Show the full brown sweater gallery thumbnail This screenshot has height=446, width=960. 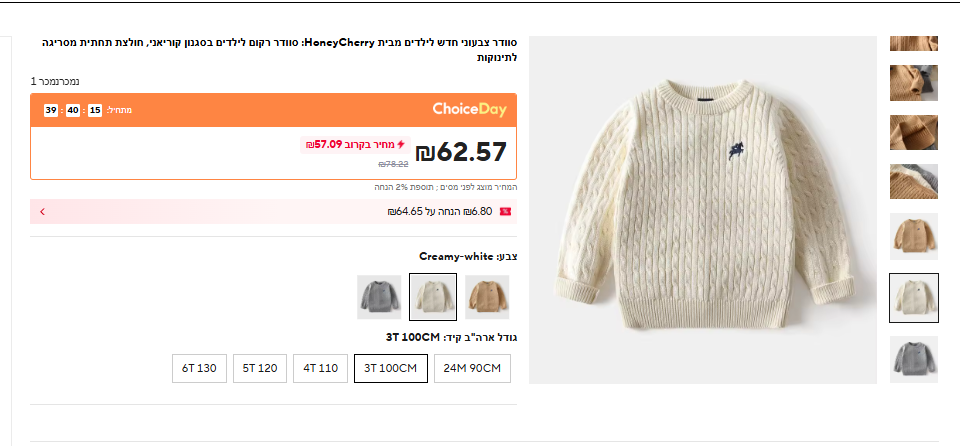pos(913,237)
